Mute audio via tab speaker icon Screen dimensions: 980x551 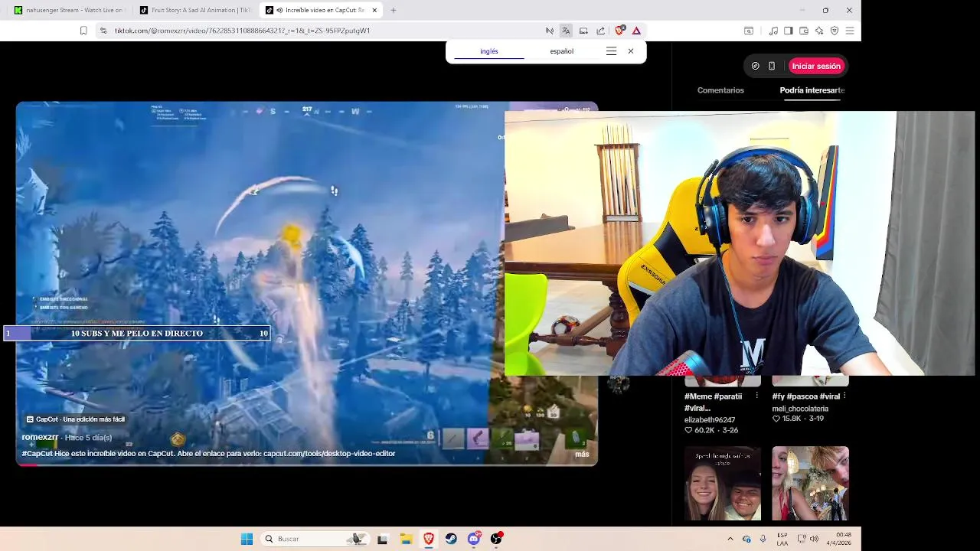tap(279, 10)
